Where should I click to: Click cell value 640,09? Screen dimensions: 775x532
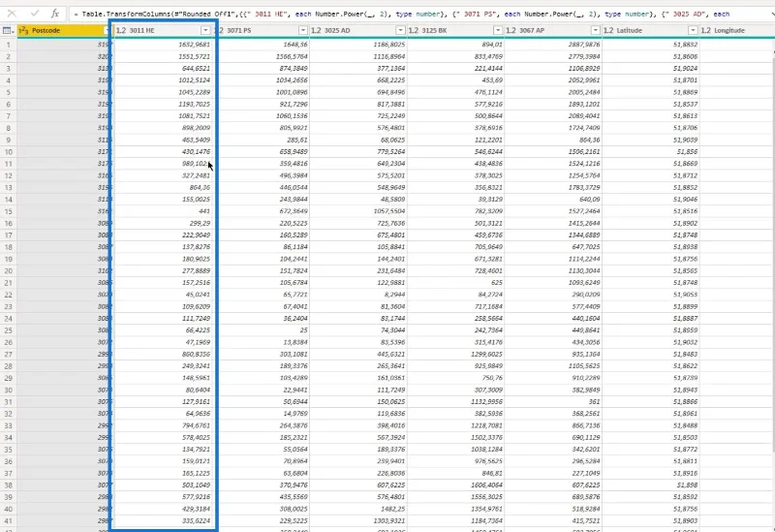pyautogui.click(x=589, y=200)
